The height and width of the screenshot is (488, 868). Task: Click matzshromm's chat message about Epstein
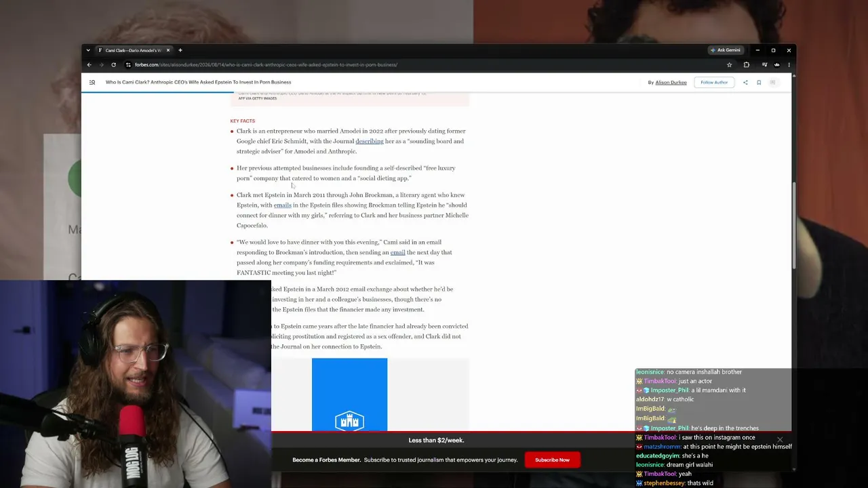(x=714, y=447)
